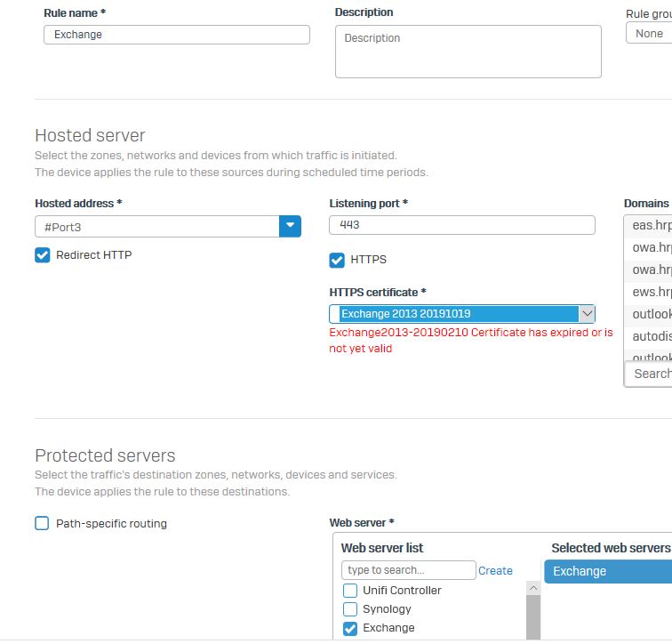
Task: Select Exchange in Selected web servers
Action: click(608, 571)
